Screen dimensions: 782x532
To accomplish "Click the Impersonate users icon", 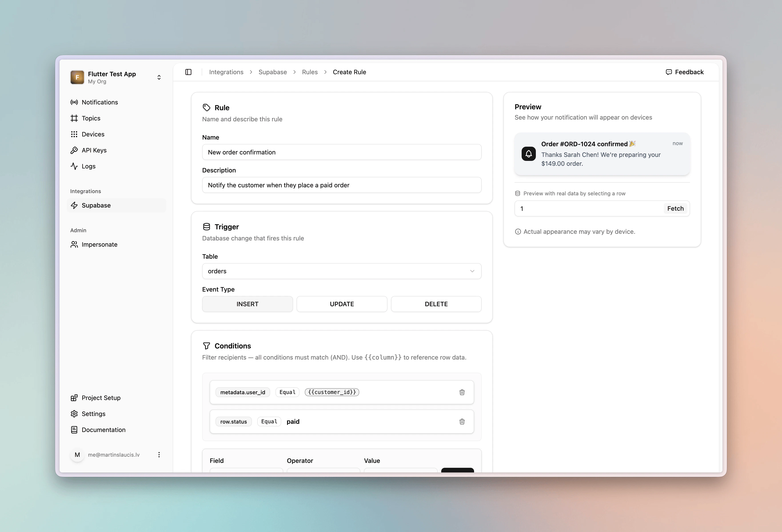I will [74, 244].
